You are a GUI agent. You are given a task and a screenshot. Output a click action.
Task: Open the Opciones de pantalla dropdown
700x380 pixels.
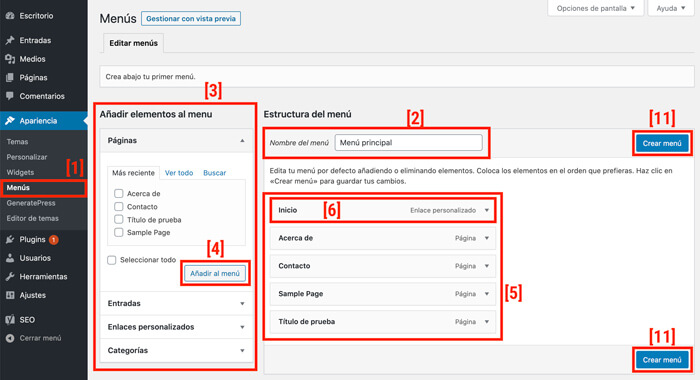click(596, 8)
